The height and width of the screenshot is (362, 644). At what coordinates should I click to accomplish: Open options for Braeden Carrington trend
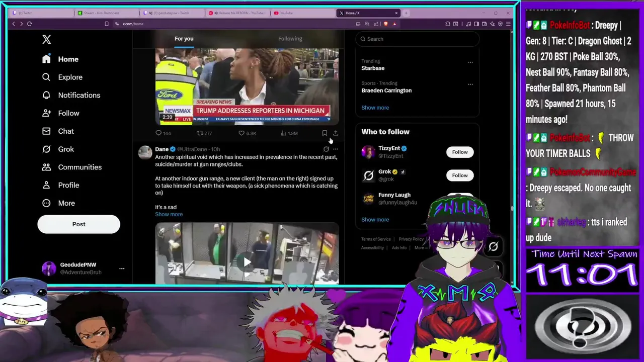click(470, 84)
